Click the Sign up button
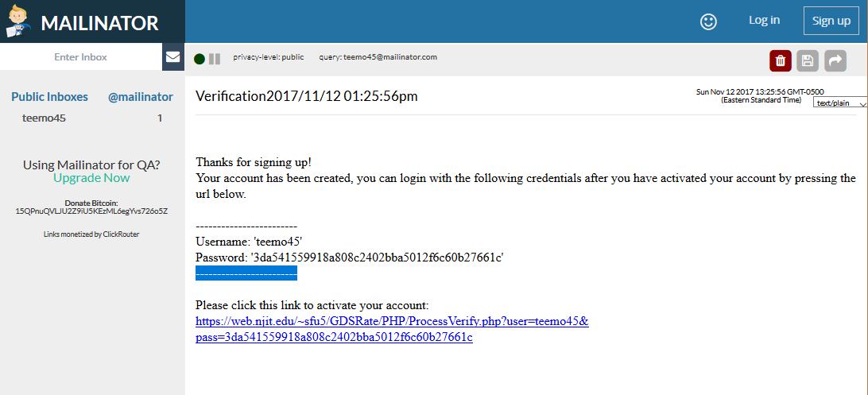 click(831, 21)
